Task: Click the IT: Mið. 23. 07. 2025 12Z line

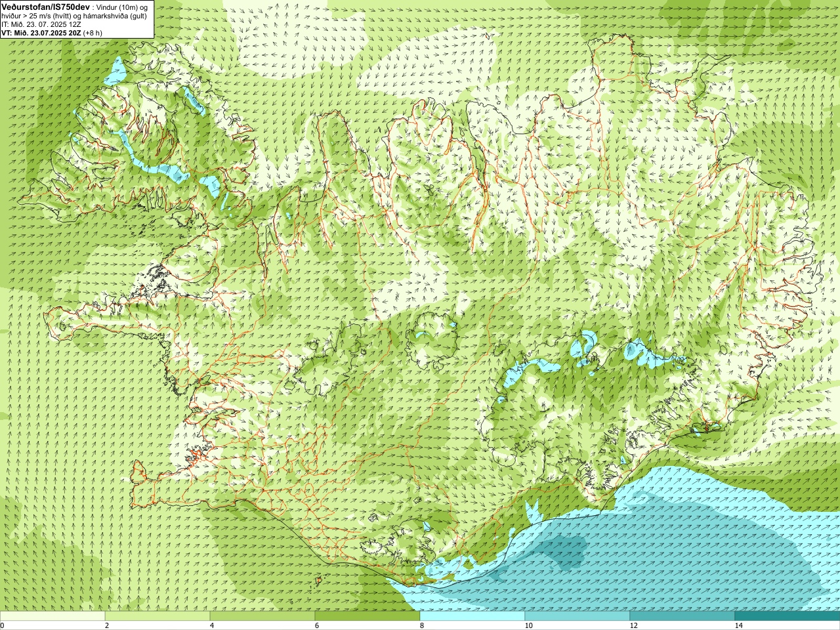Action: (x=41, y=24)
